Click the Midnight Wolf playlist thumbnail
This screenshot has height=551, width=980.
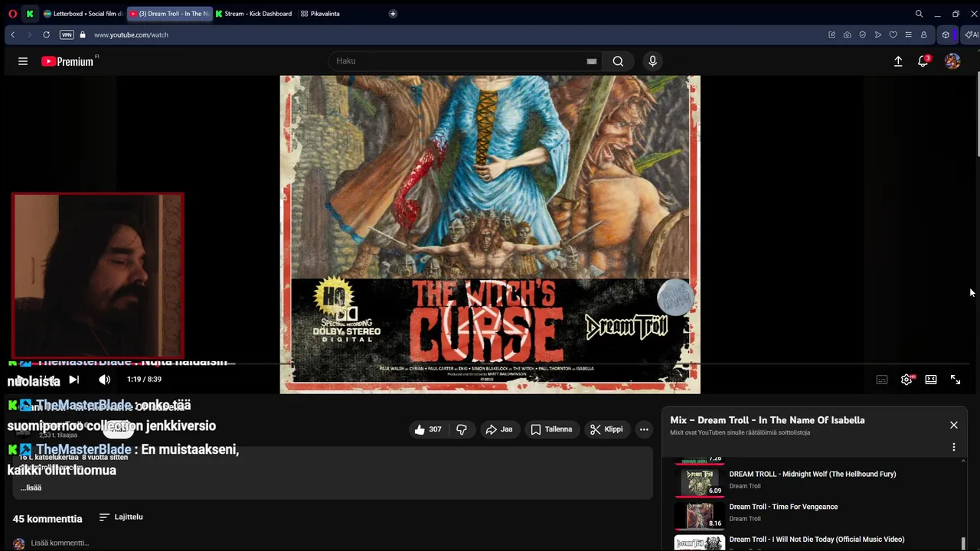[699, 482]
